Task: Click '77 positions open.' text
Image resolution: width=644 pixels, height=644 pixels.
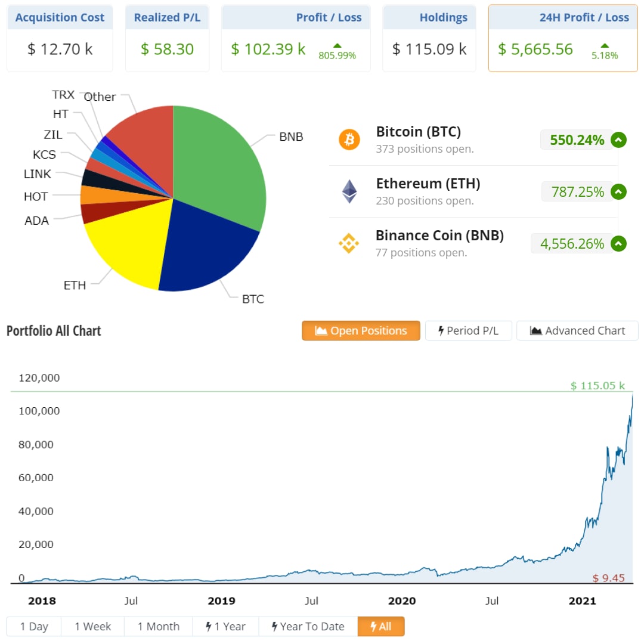Action: point(422,253)
